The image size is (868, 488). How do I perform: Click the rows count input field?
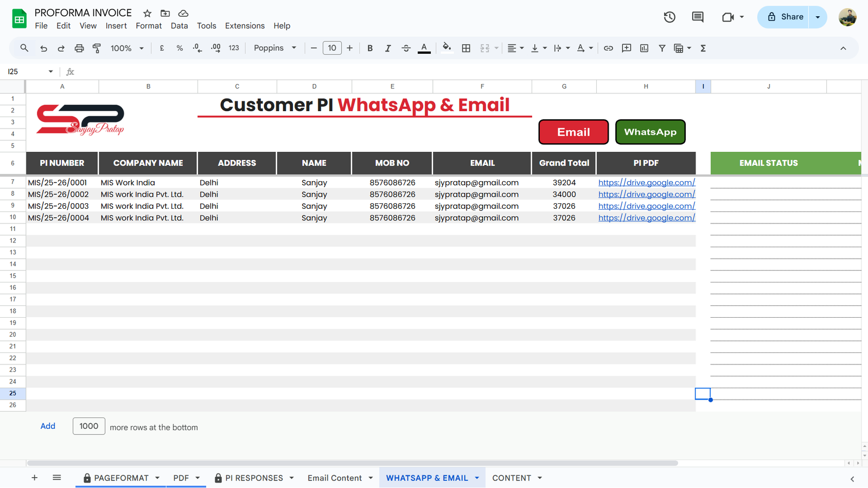[89, 426]
